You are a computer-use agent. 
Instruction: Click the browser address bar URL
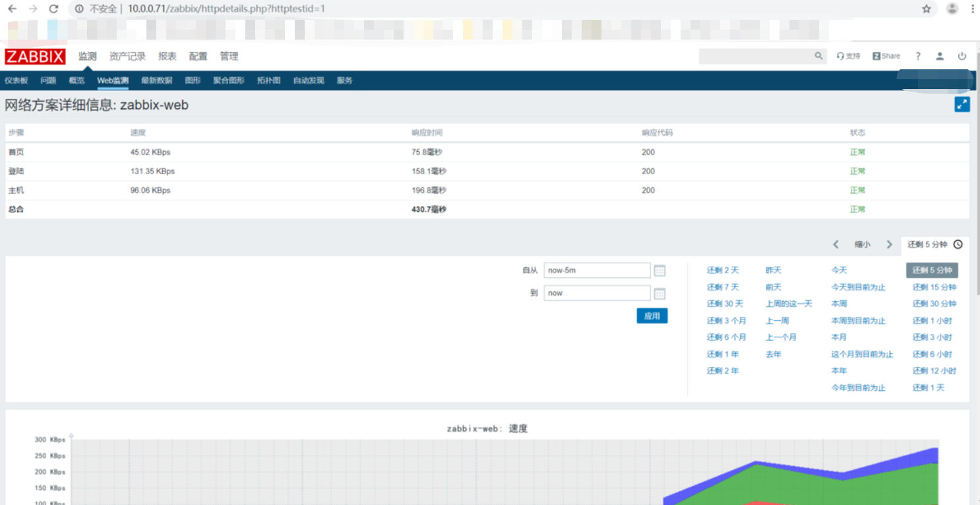(x=226, y=9)
